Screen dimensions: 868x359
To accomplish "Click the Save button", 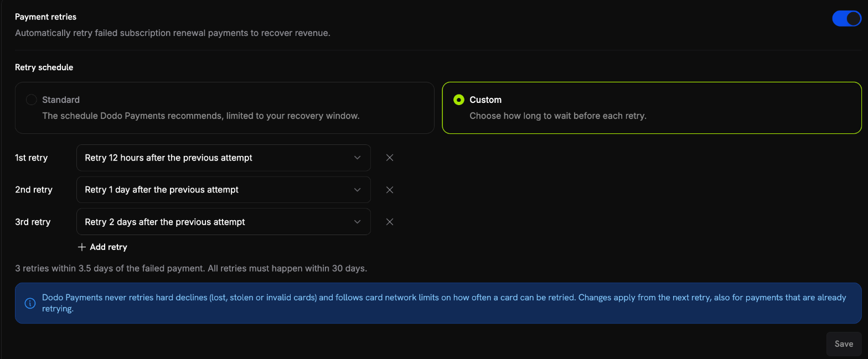I will 844,344.
